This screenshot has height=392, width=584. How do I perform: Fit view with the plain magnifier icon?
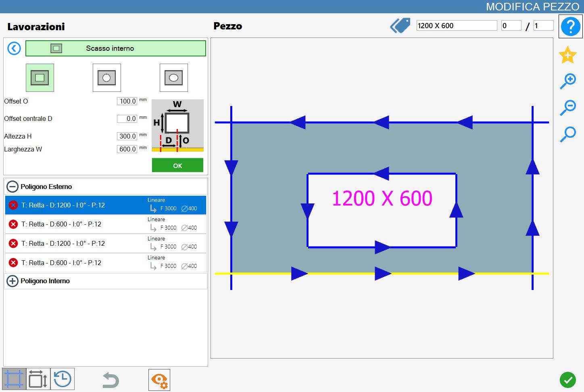coord(568,134)
